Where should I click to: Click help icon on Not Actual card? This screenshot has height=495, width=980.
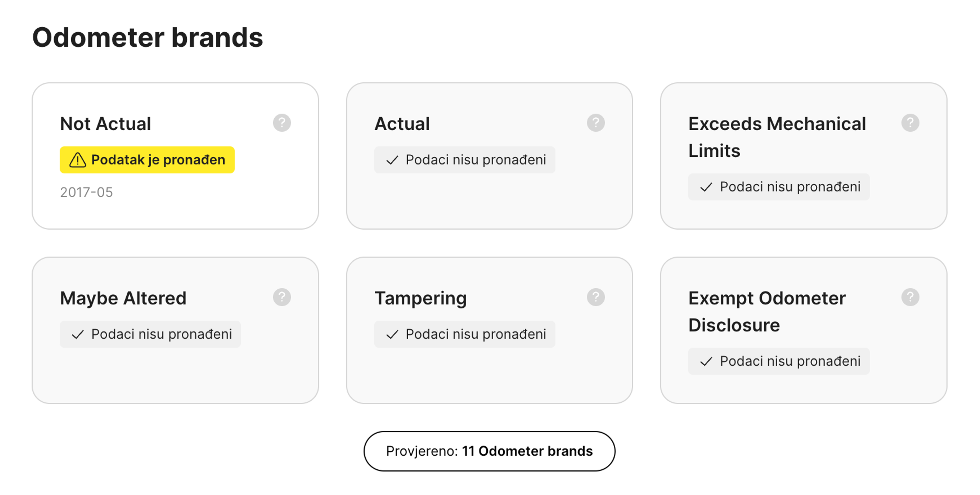point(281,123)
